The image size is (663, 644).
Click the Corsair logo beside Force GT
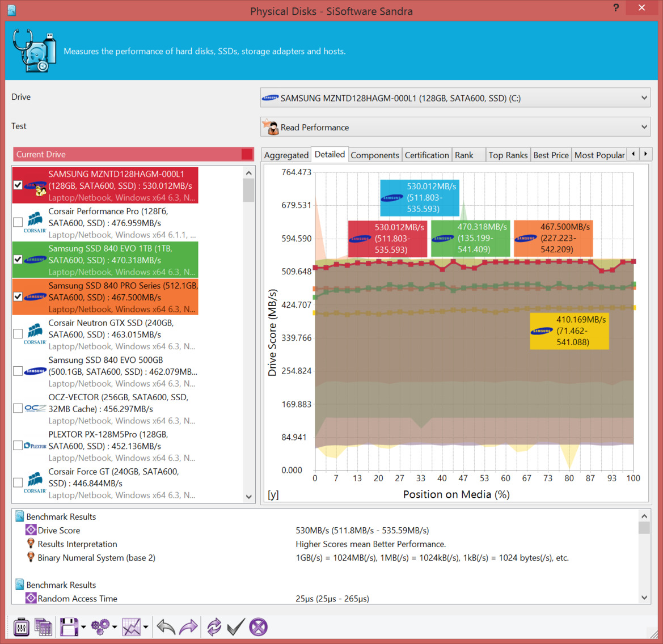click(35, 483)
